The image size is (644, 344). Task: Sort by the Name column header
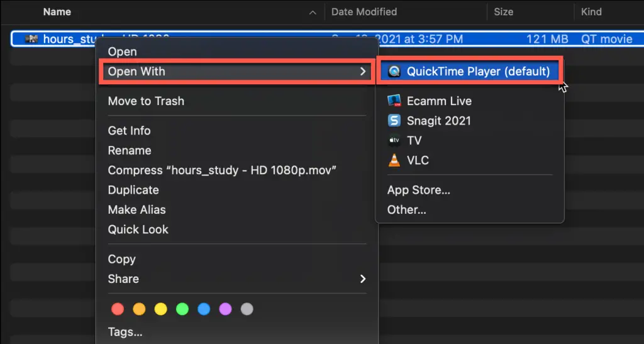point(57,12)
